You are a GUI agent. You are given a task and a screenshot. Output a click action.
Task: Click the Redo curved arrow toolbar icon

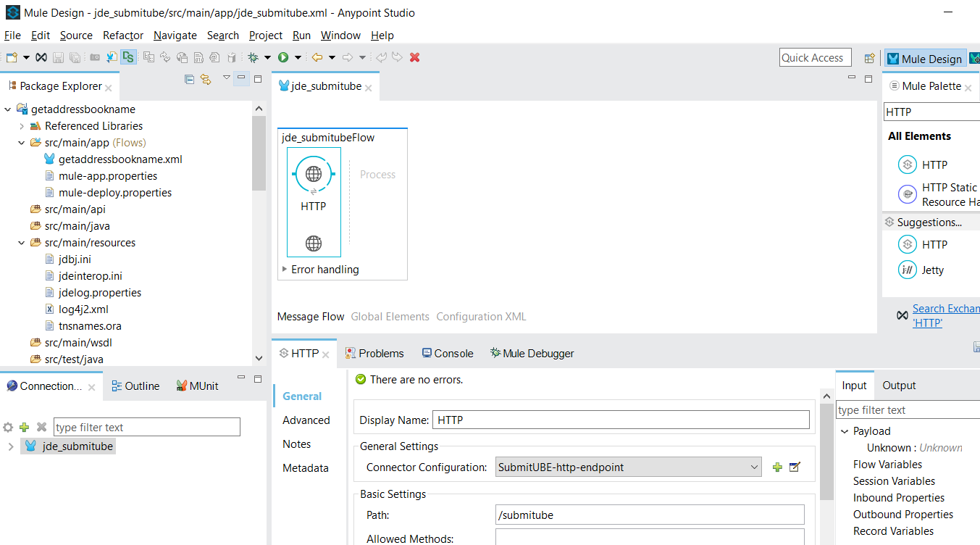397,57
